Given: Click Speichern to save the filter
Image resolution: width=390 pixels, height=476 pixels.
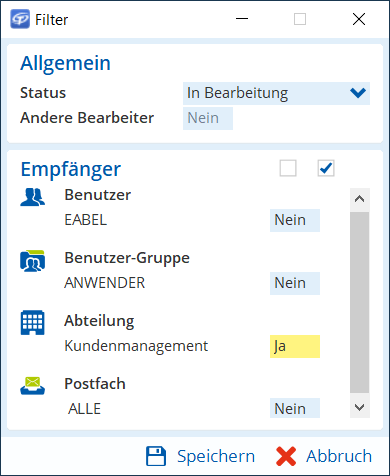Looking at the screenshot, I should [216, 456].
